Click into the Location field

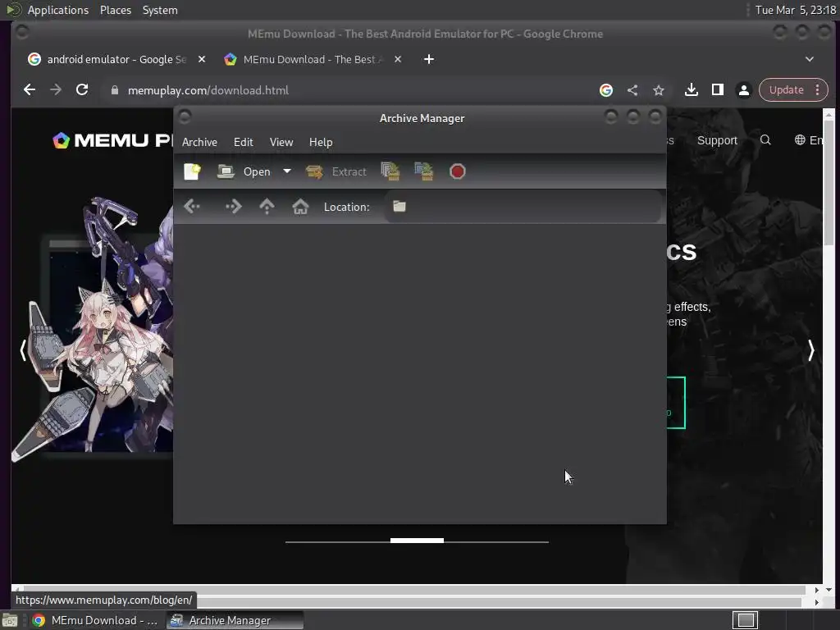523,206
